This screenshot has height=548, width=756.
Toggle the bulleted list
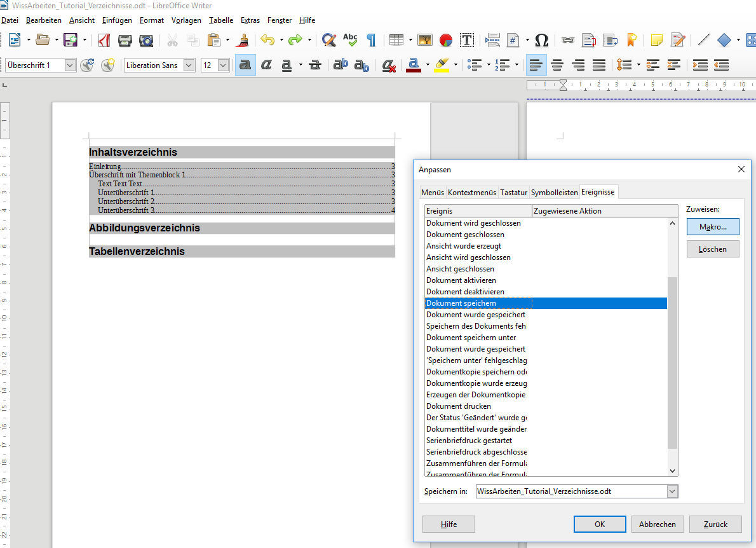pyautogui.click(x=475, y=65)
